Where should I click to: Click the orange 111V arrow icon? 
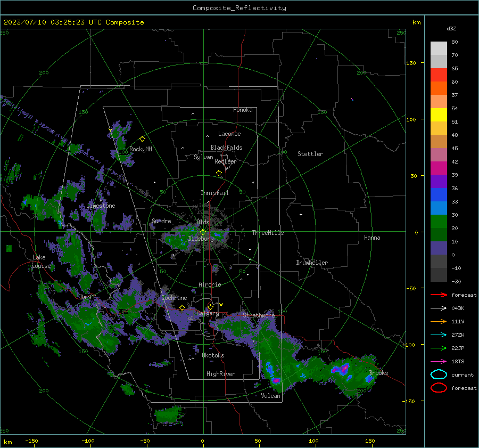coord(439,321)
